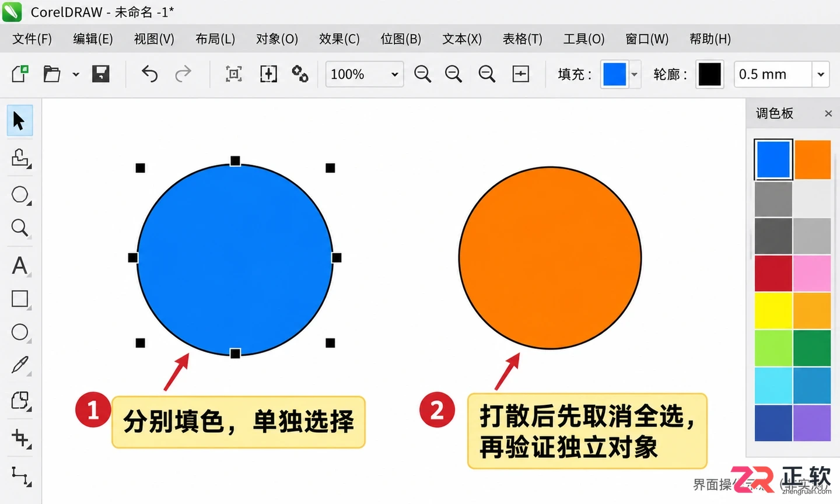The image size is (840, 504).
Task: Select the Connector line tool
Action: pos(21,477)
